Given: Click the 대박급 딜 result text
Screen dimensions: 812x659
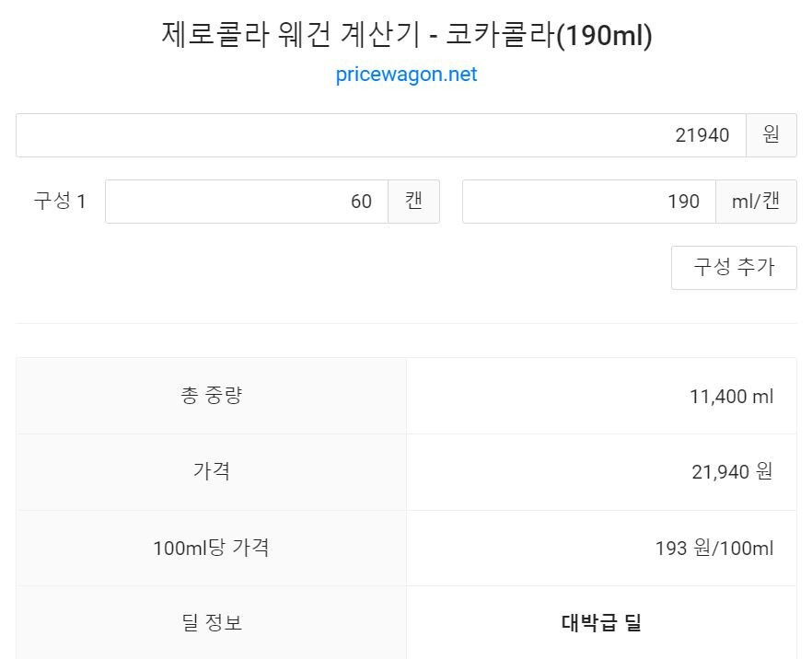Looking at the screenshot, I should (x=601, y=622).
